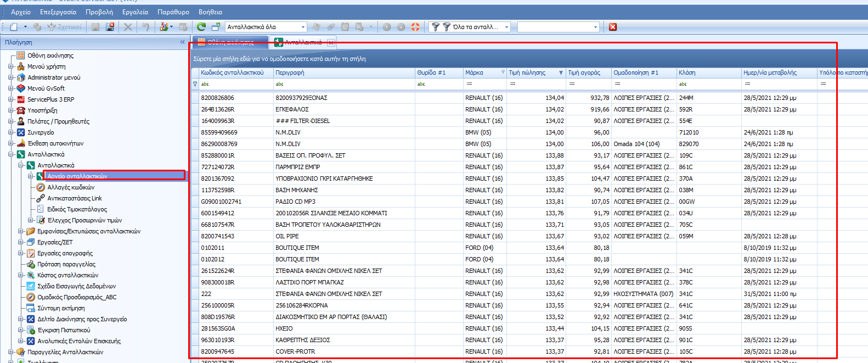This screenshot has width=868, height=363.
Task: Click the red close X toolbar button
Action: tap(613, 27)
